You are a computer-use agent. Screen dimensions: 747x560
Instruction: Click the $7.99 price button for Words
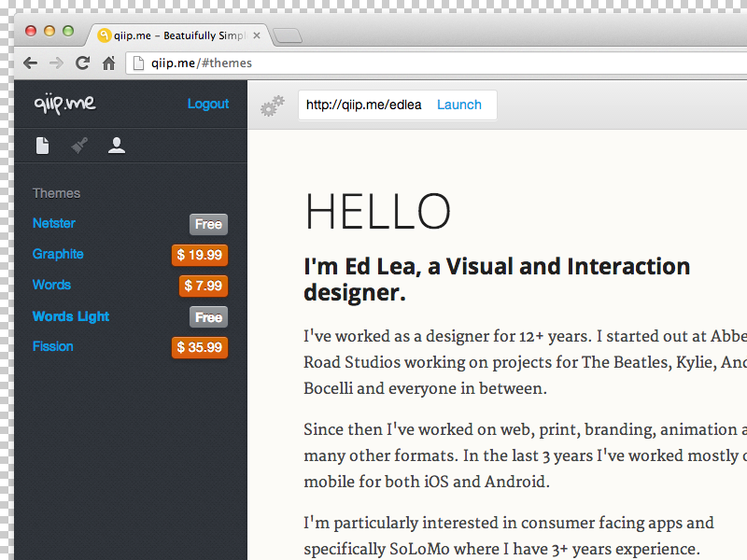click(x=204, y=286)
